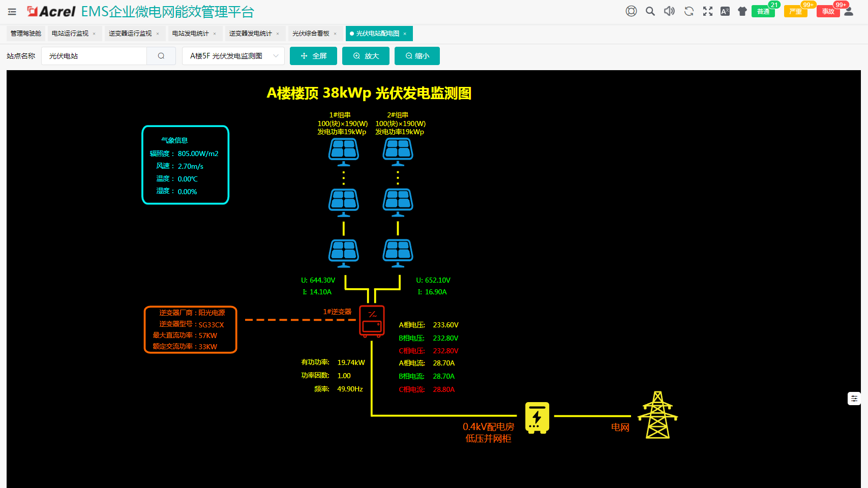Toggle the hamburger sidebar menu
This screenshot has width=868, height=488.
[12, 12]
